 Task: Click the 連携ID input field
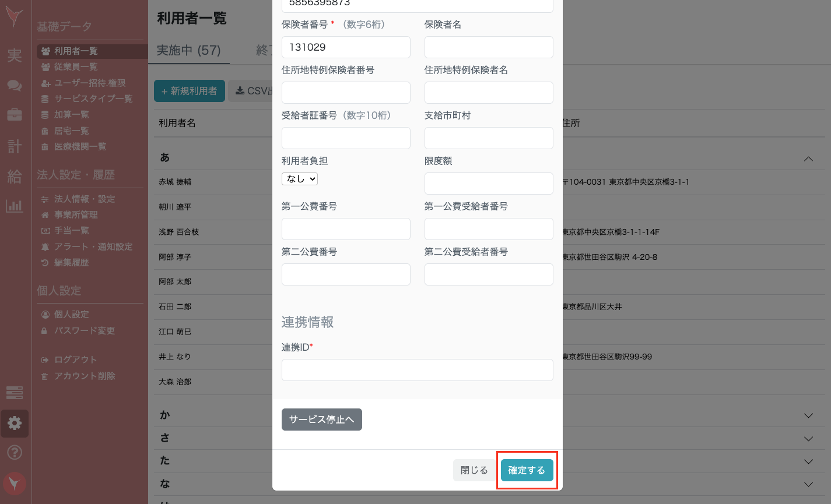[x=417, y=370]
